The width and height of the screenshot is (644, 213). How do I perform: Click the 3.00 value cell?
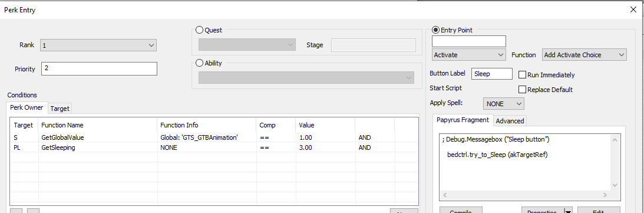tap(305, 148)
